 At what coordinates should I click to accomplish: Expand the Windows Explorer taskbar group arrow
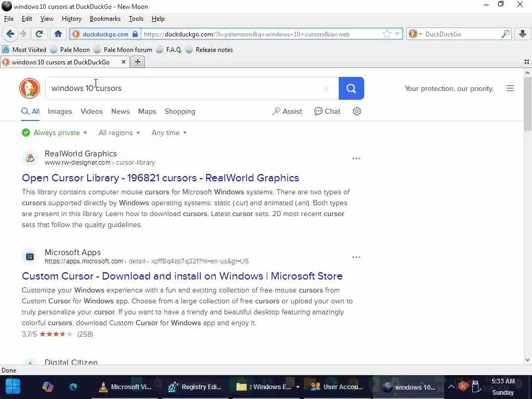click(298, 387)
